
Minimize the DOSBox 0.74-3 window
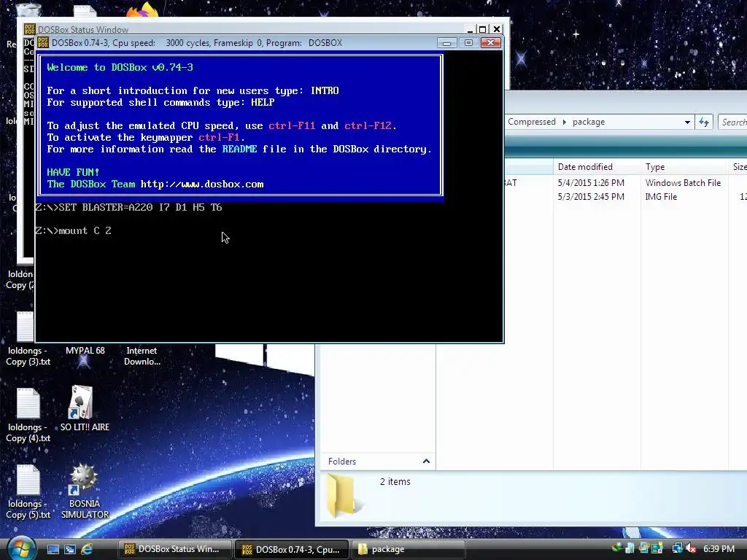coord(447,43)
